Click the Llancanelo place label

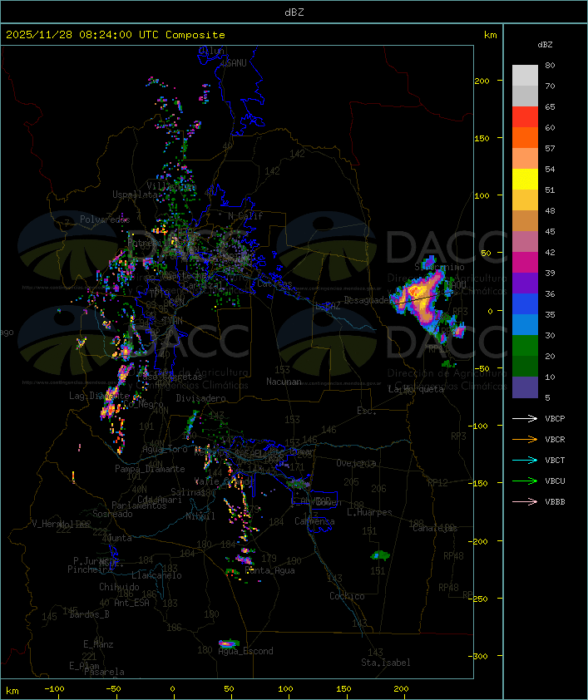pos(156,575)
